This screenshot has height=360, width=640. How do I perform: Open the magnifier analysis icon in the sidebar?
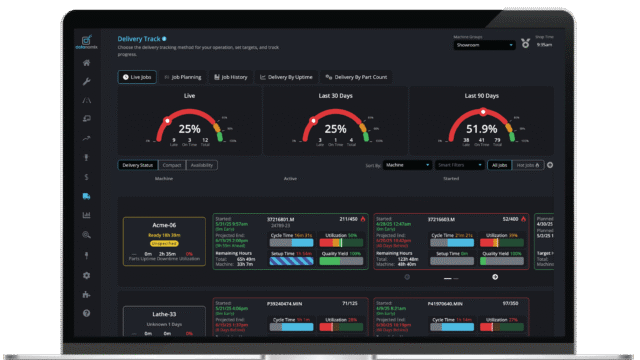(x=87, y=235)
